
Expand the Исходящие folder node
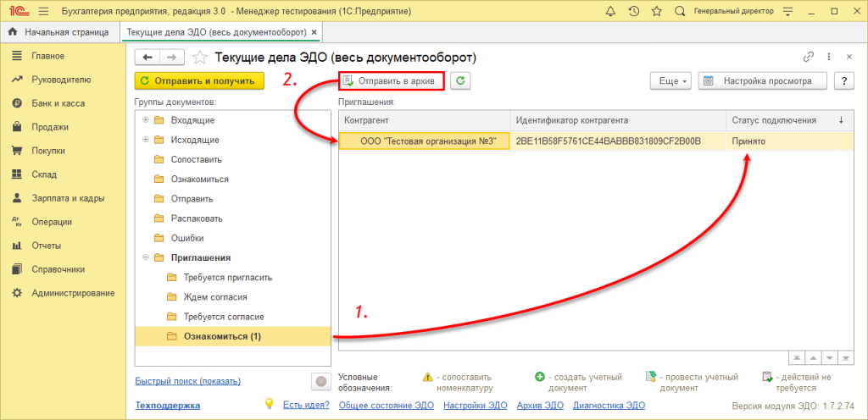click(146, 140)
